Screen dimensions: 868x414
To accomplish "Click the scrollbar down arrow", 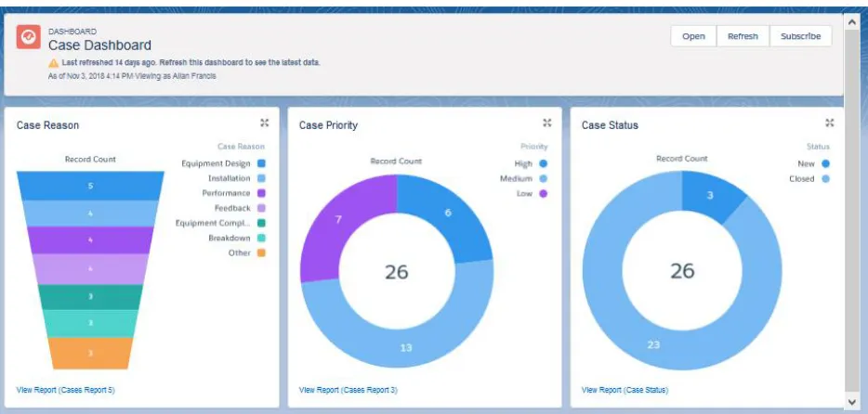I will click(852, 401).
